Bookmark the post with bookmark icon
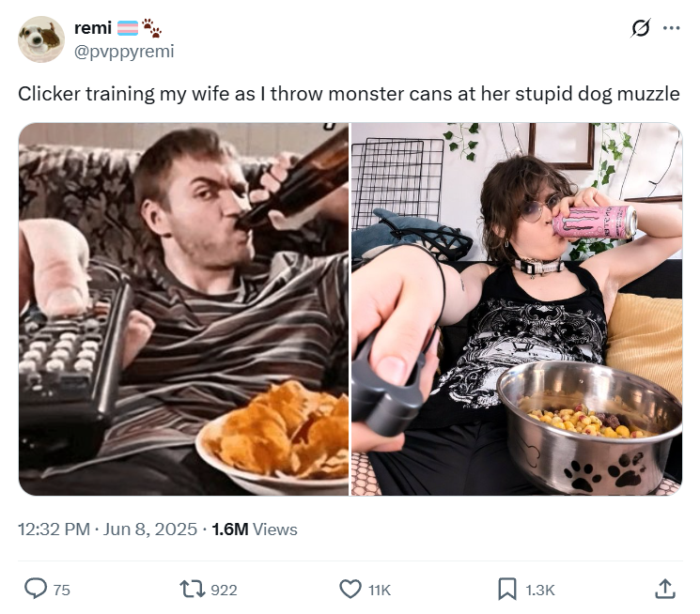The image size is (700, 614). [x=507, y=589]
